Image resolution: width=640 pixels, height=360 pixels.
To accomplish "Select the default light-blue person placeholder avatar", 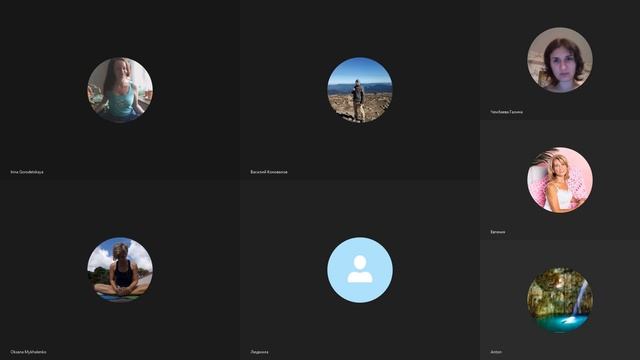I will [x=360, y=270].
